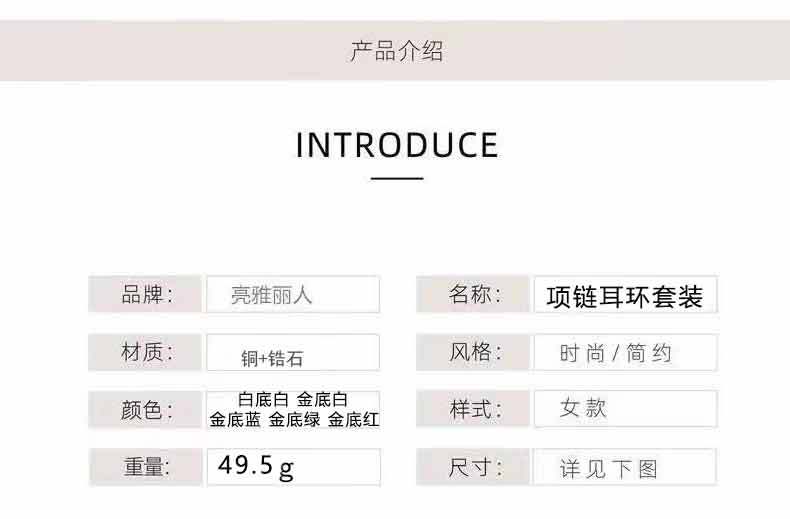Choose the 金底红 color option
The height and width of the screenshot is (519, 790).
click(x=353, y=420)
